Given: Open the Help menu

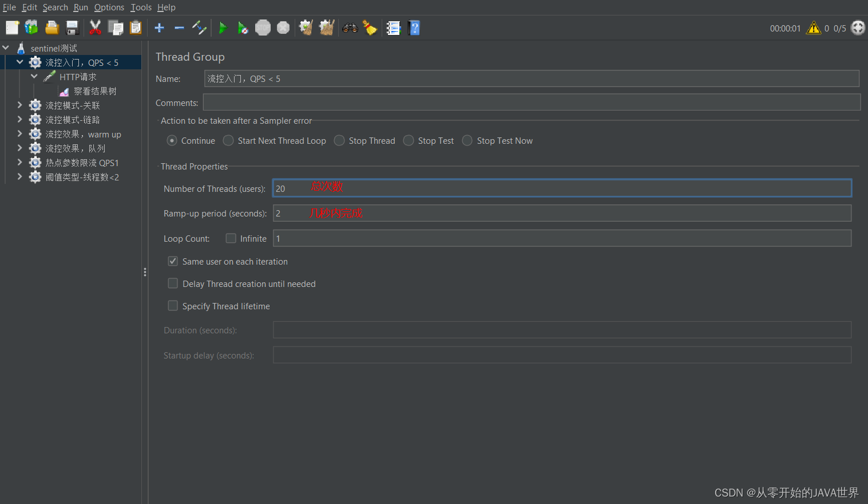Looking at the screenshot, I should [167, 7].
